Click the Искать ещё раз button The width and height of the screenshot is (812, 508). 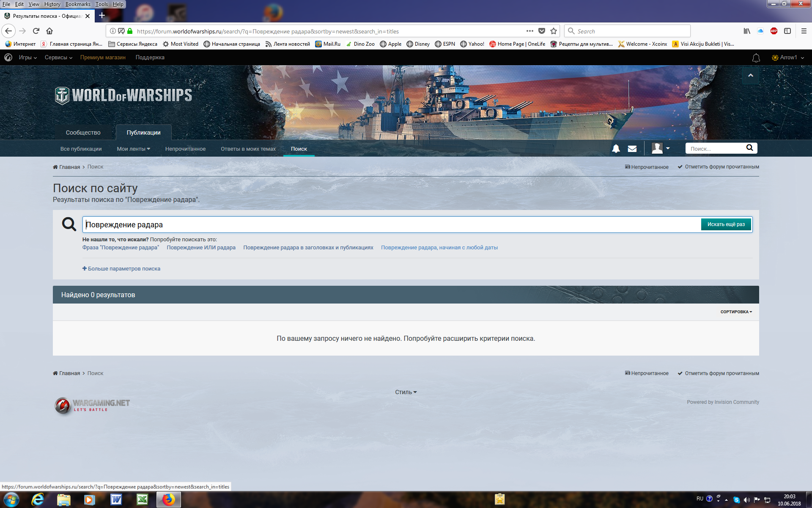pyautogui.click(x=726, y=224)
